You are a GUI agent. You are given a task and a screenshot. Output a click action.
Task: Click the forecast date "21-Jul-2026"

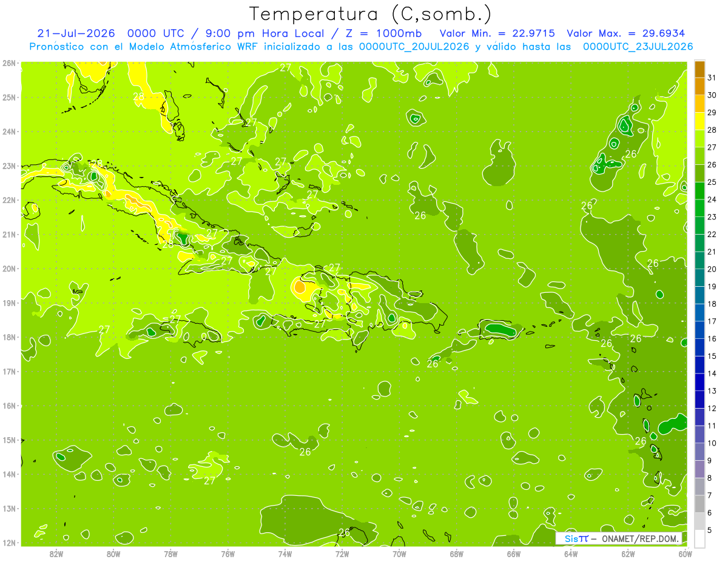(x=75, y=33)
